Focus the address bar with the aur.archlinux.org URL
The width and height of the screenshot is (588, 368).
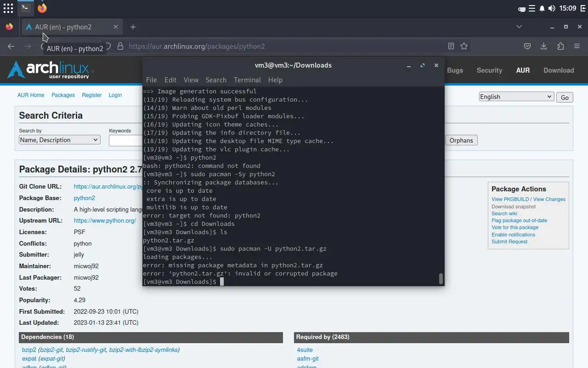pyautogui.click(x=285, y=46)
